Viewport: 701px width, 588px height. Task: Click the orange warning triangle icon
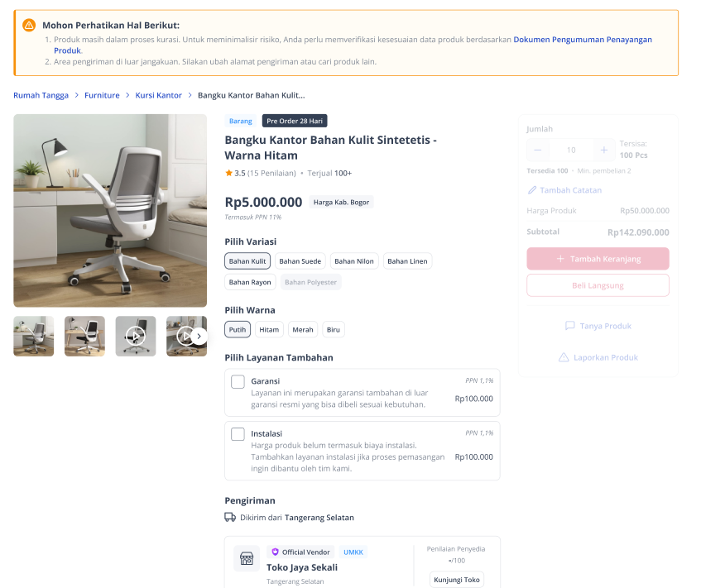coord(29,25)
